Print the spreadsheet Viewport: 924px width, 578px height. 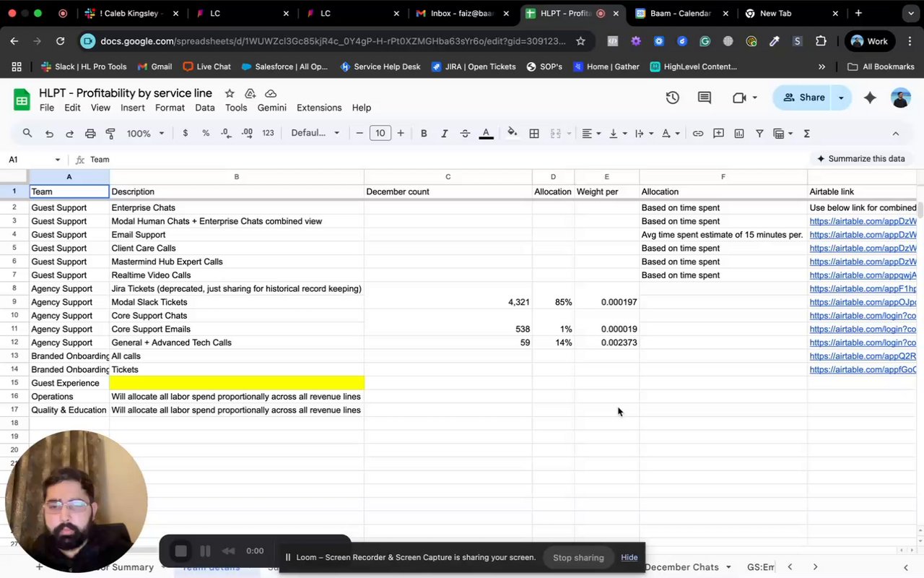pos(90,133)
